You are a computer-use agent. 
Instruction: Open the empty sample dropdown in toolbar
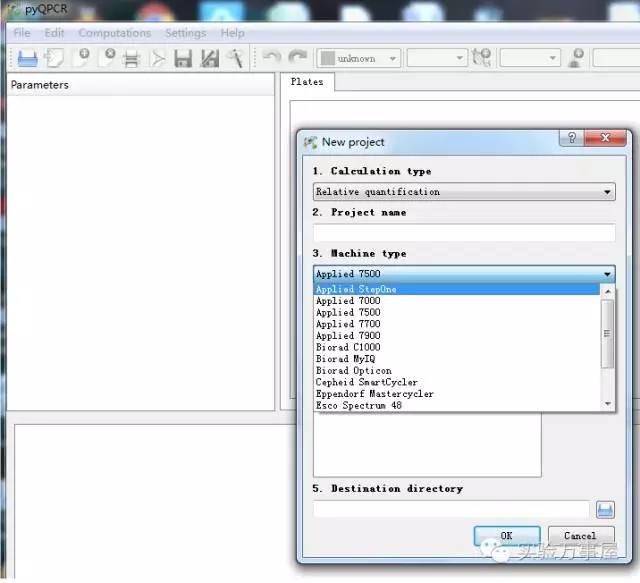point(530,58)
